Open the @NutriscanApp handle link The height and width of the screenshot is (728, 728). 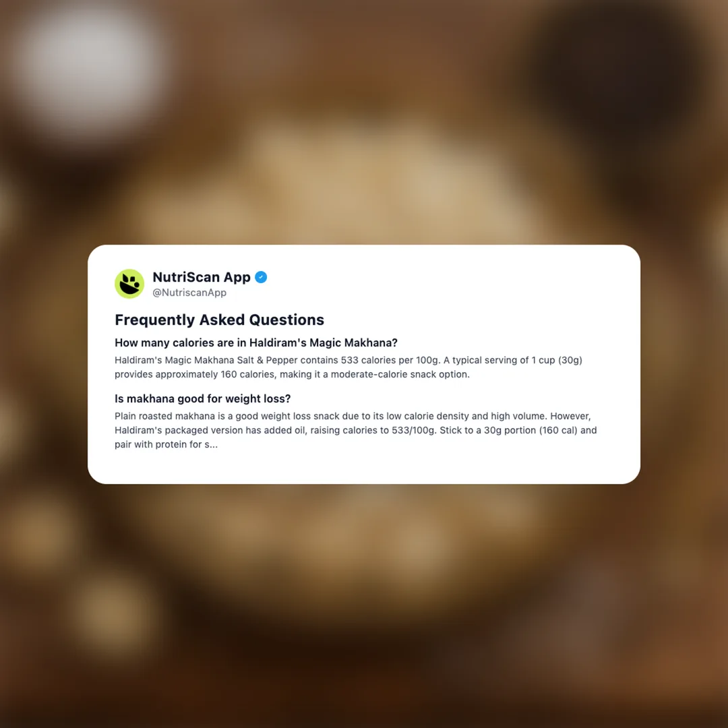pyautogui.click(x=189, y=293)
